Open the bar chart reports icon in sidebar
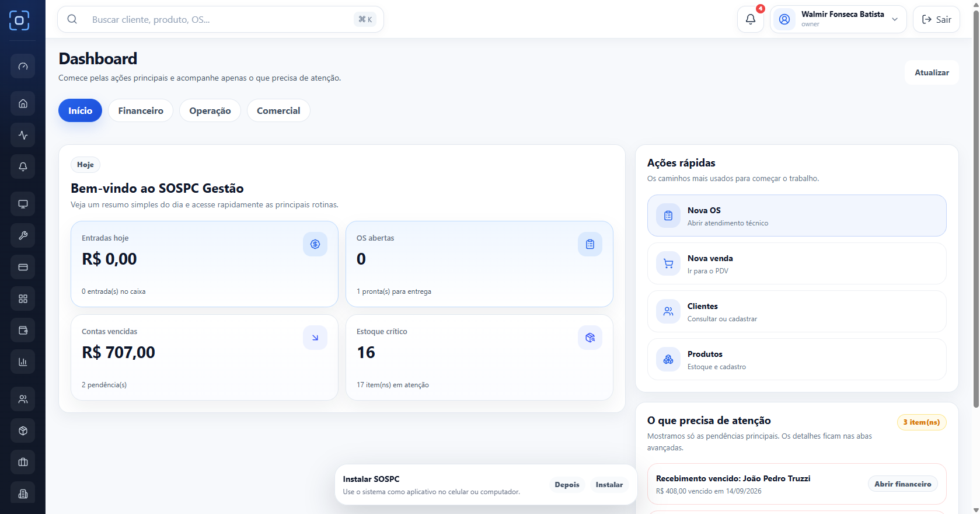The width and height of the screenshot is (980, 514). point(23,362)
